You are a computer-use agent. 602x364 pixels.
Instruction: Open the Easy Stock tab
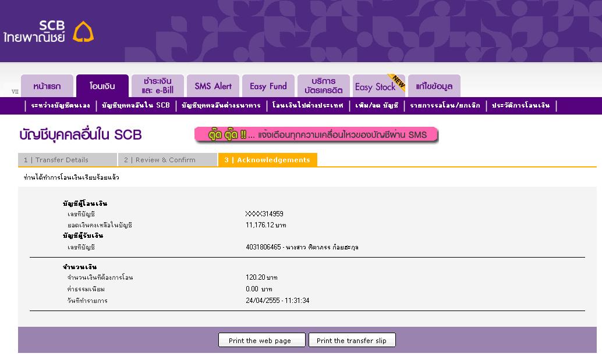[379, 86]
